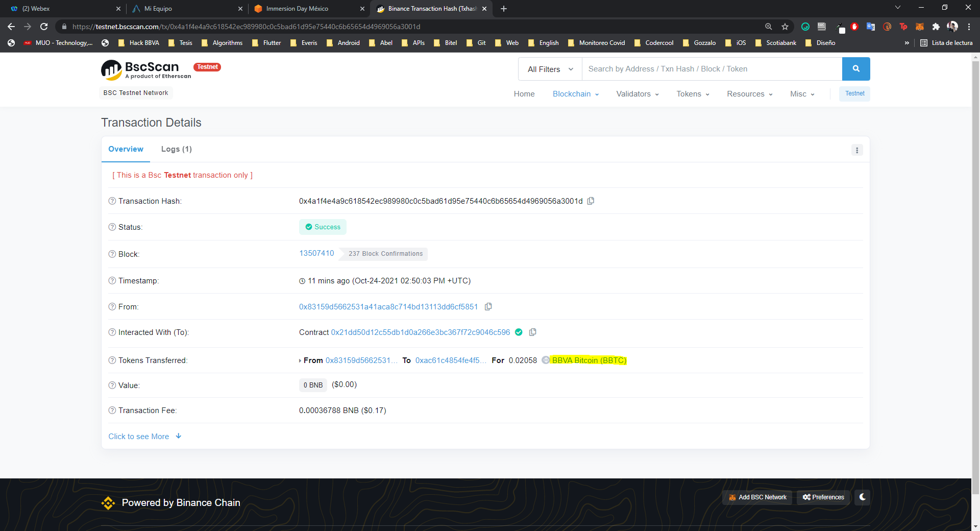Open the RAE dictionary extension
Screen dimensions: 980x531
pyautogui.click(x=822, y=27)
